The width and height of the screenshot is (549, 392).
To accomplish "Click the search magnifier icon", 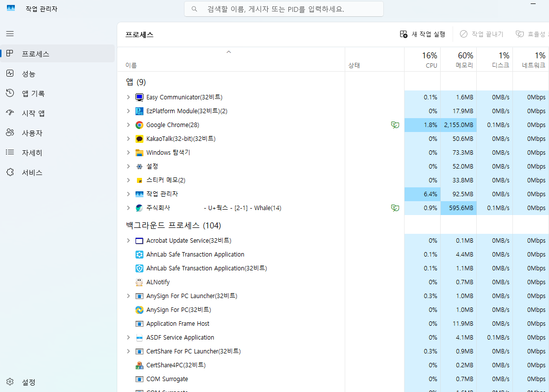I will [x=194, y=9].
